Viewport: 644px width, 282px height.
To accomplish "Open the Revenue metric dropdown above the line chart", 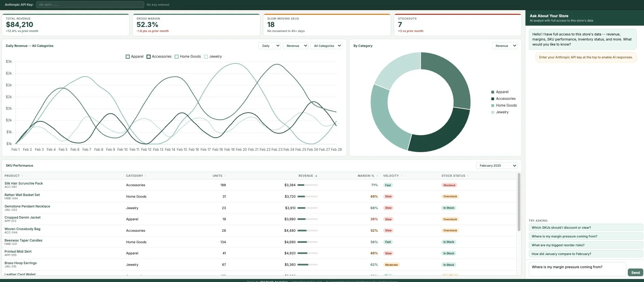I will pyautogui.click(x=295, y=46).
